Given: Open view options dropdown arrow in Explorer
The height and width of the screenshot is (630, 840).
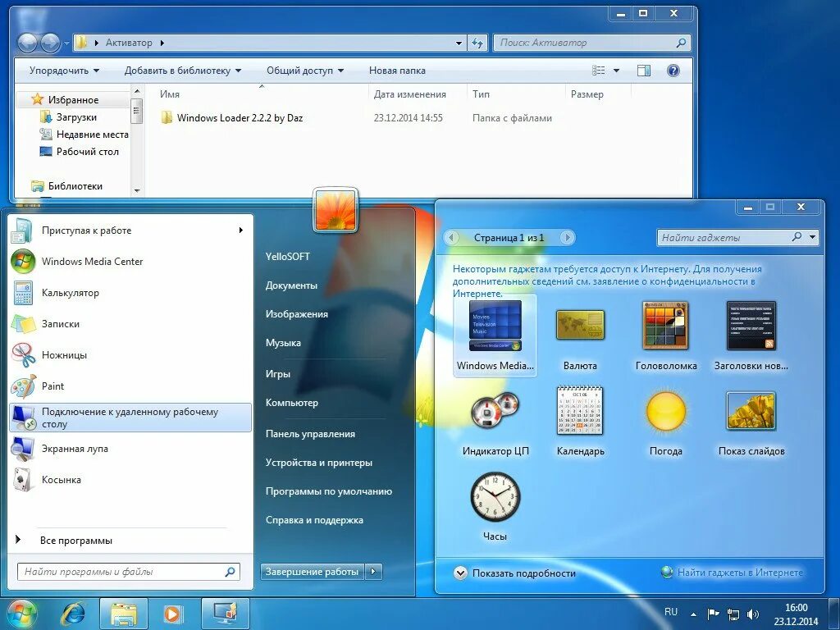Looking at the screenshot, I should pyautogui.click(x=616, y=71).
